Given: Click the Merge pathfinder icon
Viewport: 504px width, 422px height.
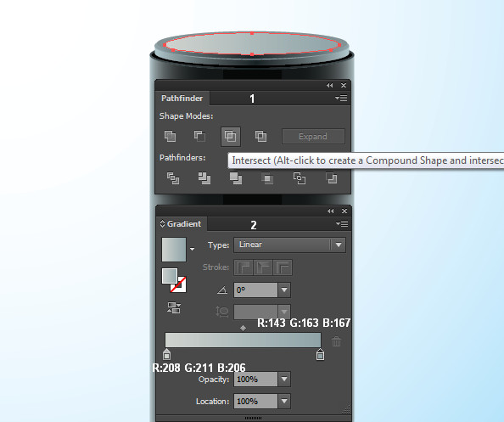Looking at the screenshot, I should (236, 178).
